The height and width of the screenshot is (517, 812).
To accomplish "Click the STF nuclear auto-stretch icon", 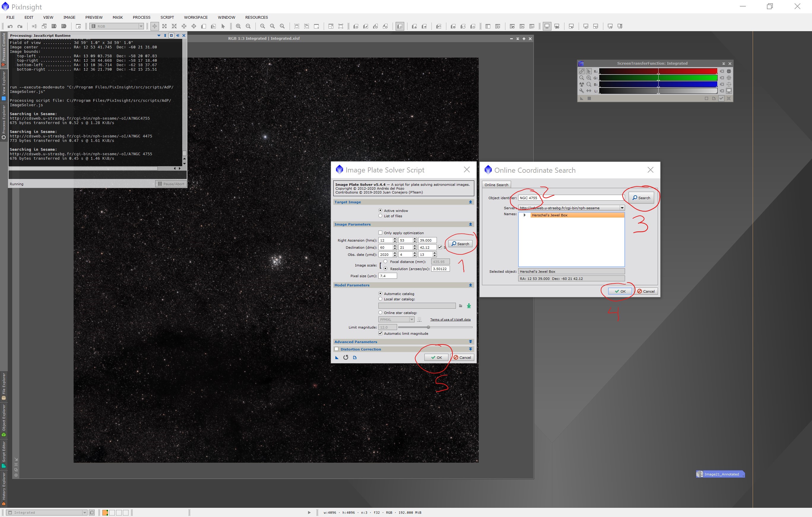I will 582,84.
